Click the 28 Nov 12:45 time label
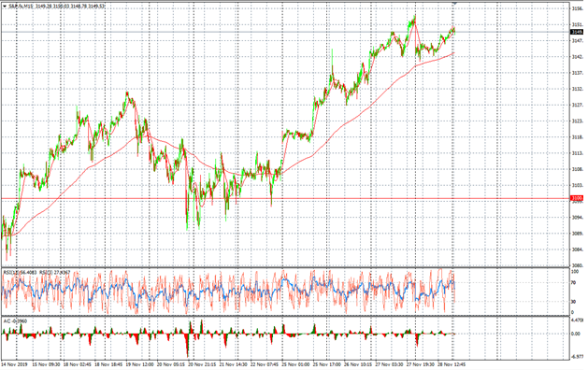Viewport: 588px width, 370px height. 452,364
